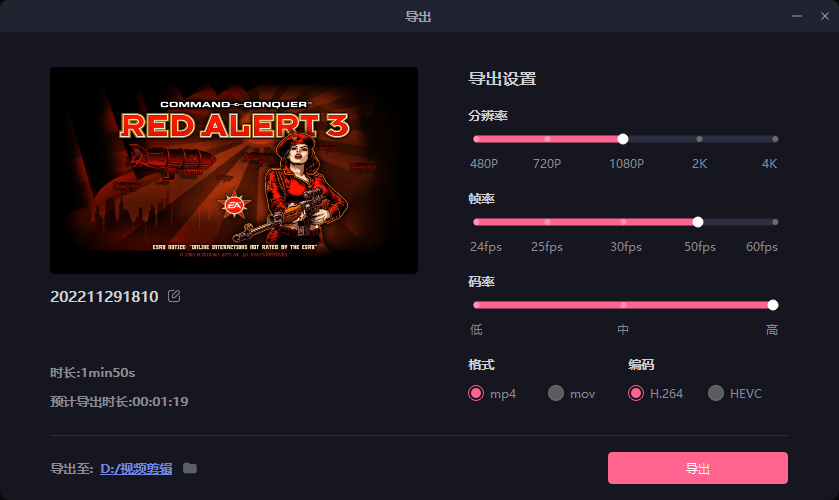
Task: Set bitrate slider to 中 (medium)
Action: (x=623, y=305)
